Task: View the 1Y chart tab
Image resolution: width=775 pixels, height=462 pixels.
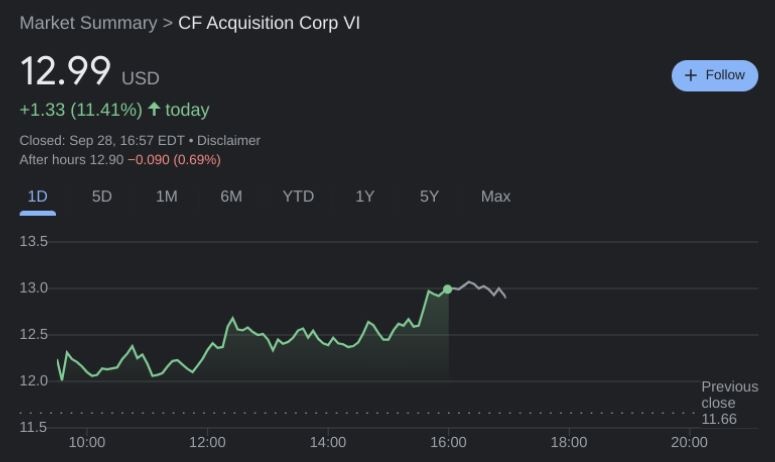Action: click(365, 196)
